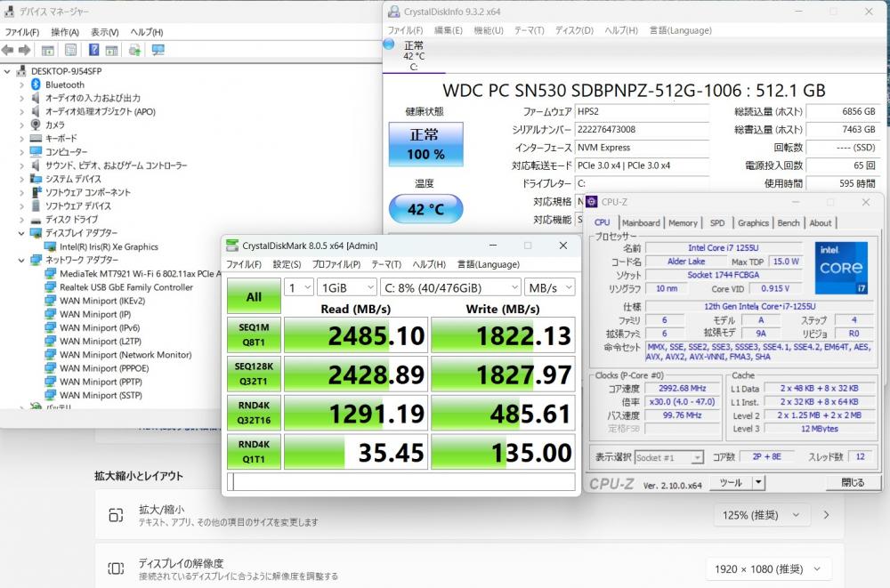Run the SEQ128K Q32T1 test button

point(254,374)
